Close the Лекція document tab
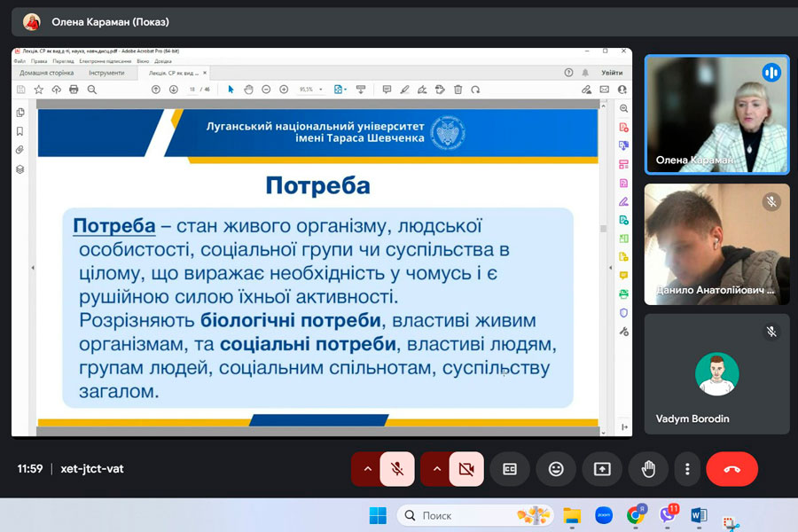Screen dimensions: 798x532 coord(205,73)
